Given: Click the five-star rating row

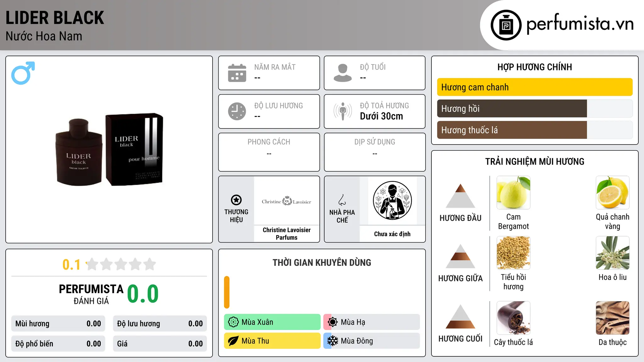Looking at the screenshot, I should point(121,264).
